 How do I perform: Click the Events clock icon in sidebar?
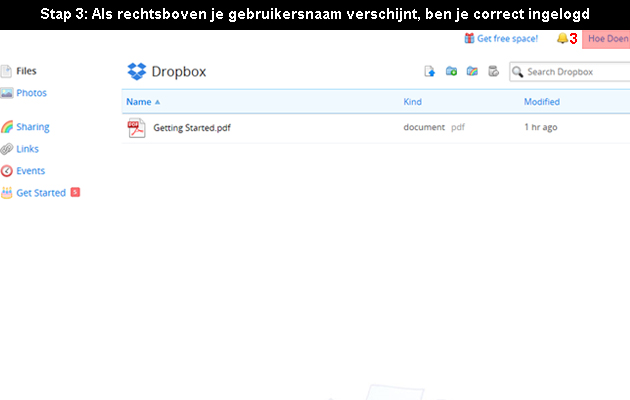(x=6, y=171)
